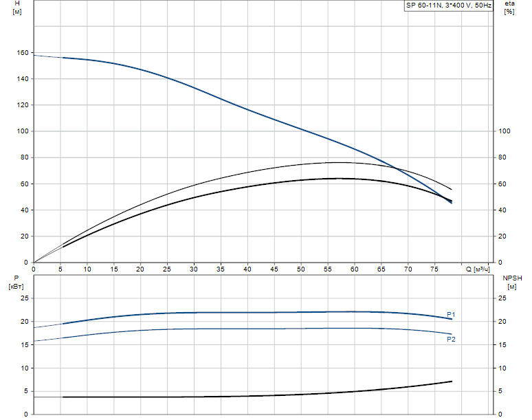The image size is (532, 420).
Task: Select the P1 power curve label
Action: (451, 315)
